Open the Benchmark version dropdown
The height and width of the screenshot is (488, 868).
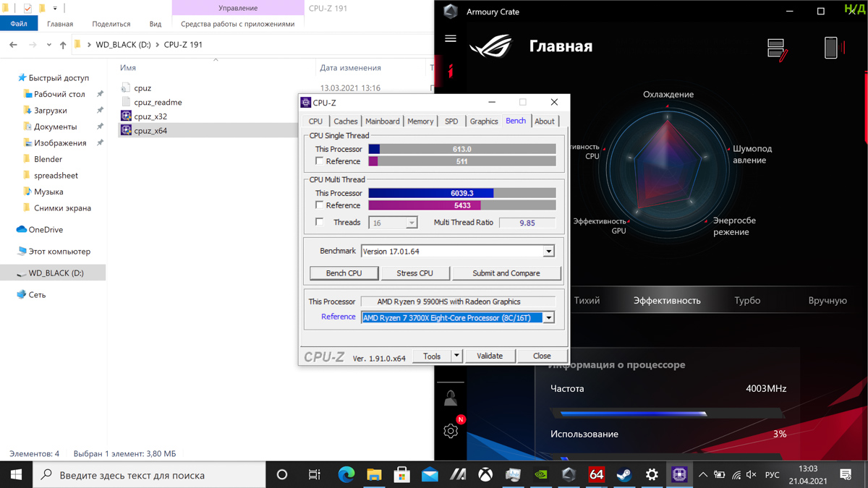click(x=548, y=252)
